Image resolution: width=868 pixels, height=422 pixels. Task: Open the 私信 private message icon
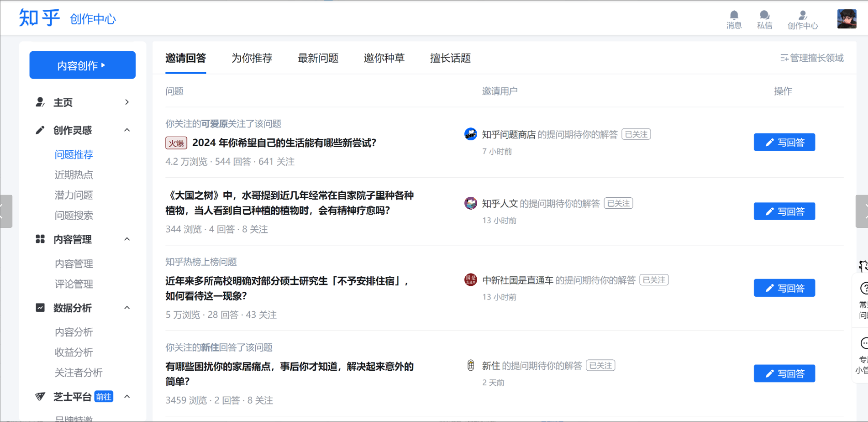[764, 15]
